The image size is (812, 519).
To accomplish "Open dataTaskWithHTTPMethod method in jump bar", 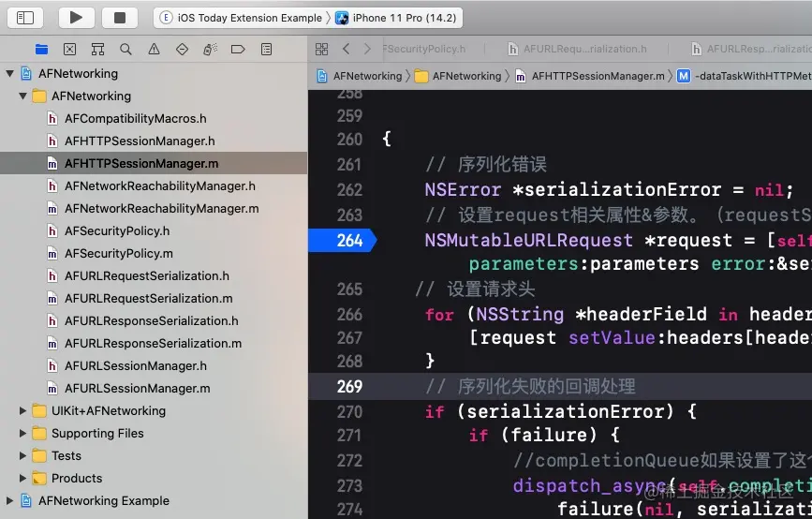I will (745, 76).
